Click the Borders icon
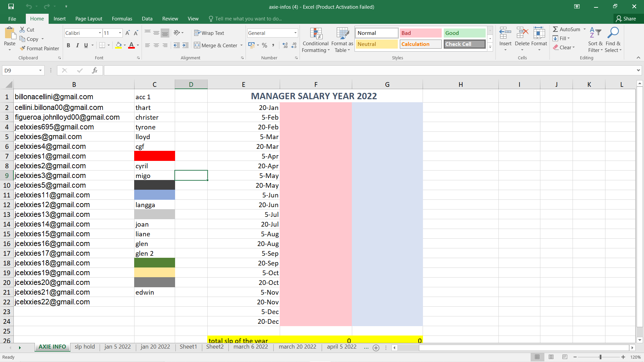Screen dimensions: 644x362 click(x=102, y=45)
